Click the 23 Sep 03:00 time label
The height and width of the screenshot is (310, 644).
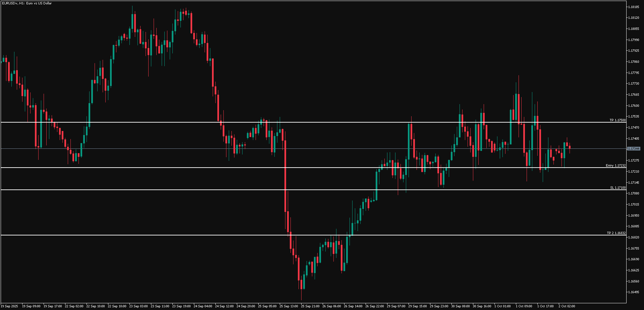138,306
